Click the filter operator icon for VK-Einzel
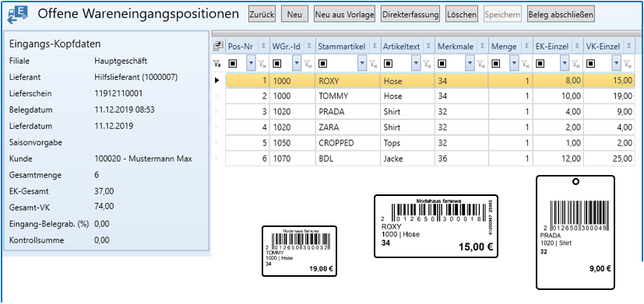Image resolution: width=644 pixels, height=304 pixels. 591,64
